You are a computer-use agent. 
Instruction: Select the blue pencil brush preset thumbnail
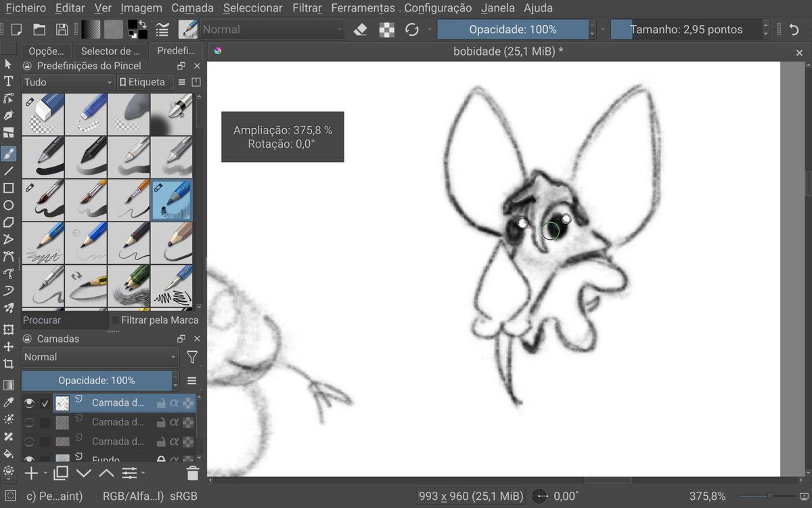pos(172,200)
